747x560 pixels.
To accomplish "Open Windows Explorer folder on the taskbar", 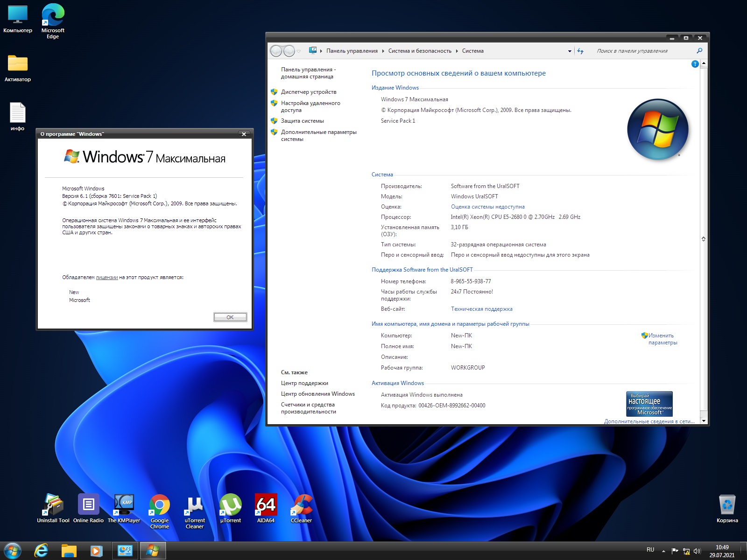I will [x=69, y=551].
